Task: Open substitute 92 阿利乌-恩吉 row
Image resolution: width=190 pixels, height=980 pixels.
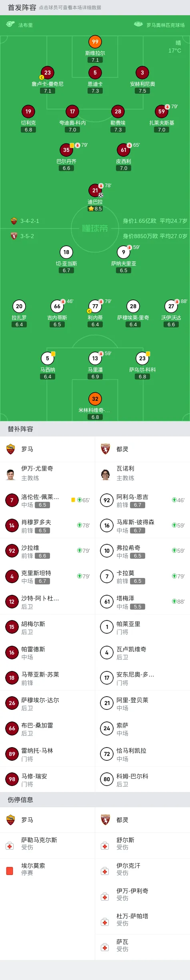Action: [x=142, y=500]
